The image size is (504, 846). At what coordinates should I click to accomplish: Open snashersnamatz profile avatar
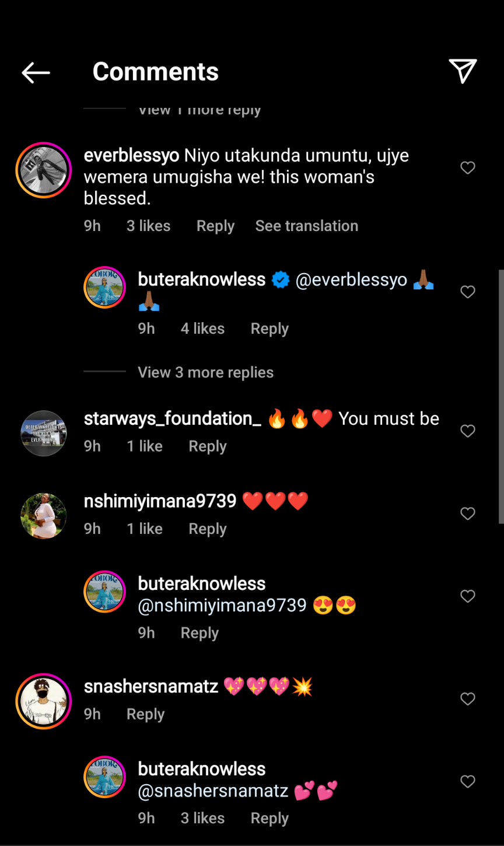pyautogui.click(x=44, y=701)
